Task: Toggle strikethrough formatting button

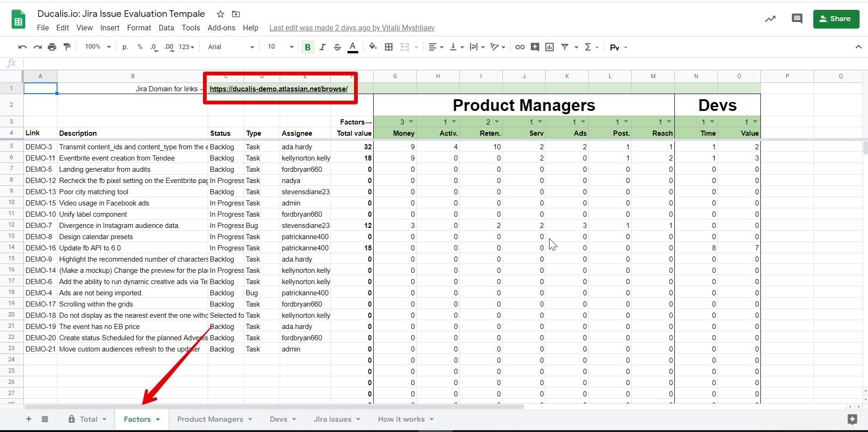Action: pyautogui.click(x=337, y=47)
